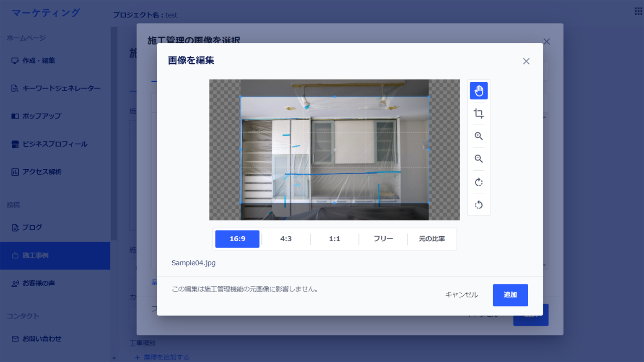
Task: Open ポップアップ in the sidebar
Action: [x=55, y=116]
